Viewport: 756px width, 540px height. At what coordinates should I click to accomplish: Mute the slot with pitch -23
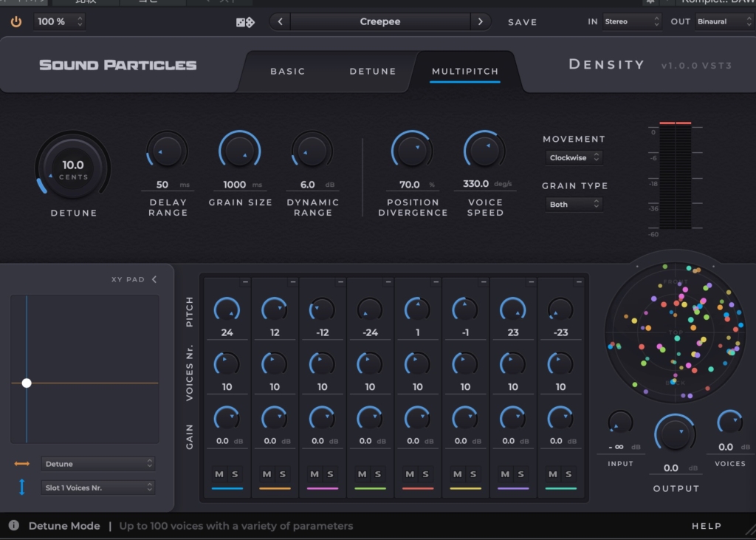[x=554, y=474]
